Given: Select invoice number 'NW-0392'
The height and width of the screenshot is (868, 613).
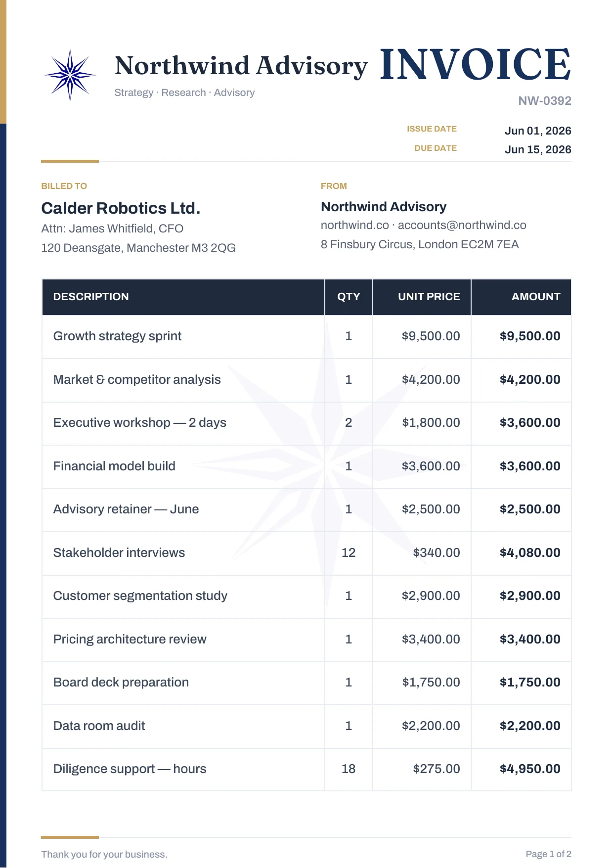Looking at the screenshot, I should click(x=545, y=101).
